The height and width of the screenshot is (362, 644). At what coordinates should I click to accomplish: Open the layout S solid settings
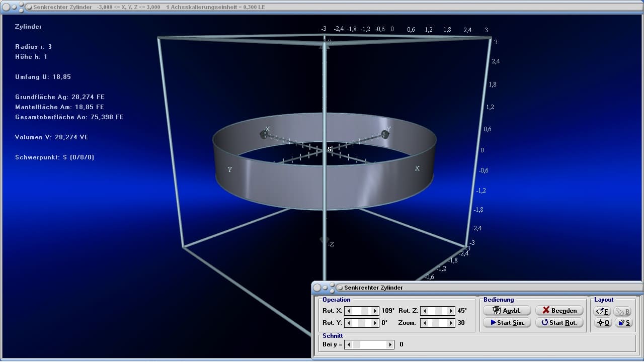623,323
